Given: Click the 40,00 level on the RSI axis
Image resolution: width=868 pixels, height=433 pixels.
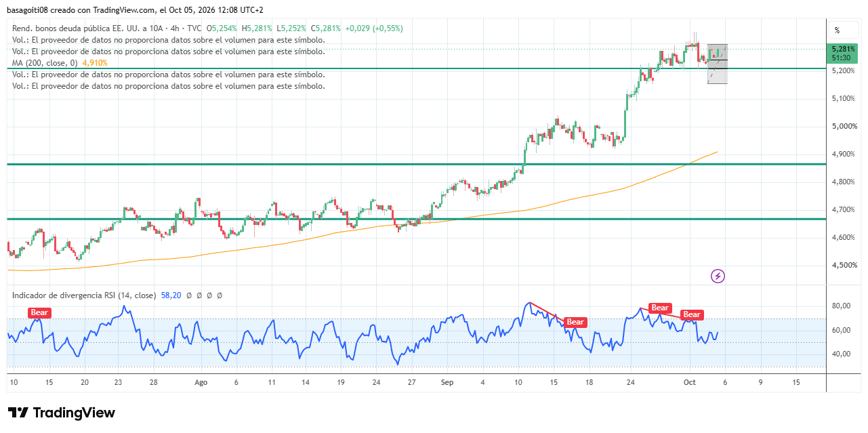Looking at the screenshot, I should coord(842,354).
